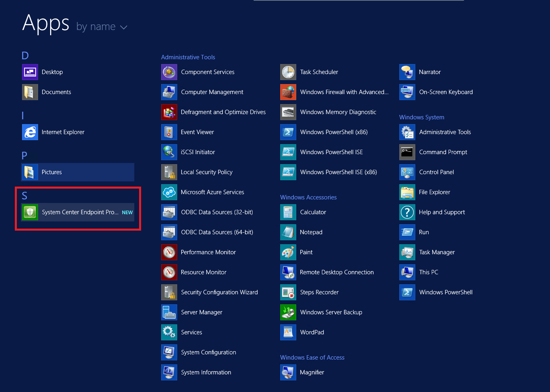Launch Windows PowerShell (x86) icon
Screen dimensions: 550x392
tap(288, 132)
